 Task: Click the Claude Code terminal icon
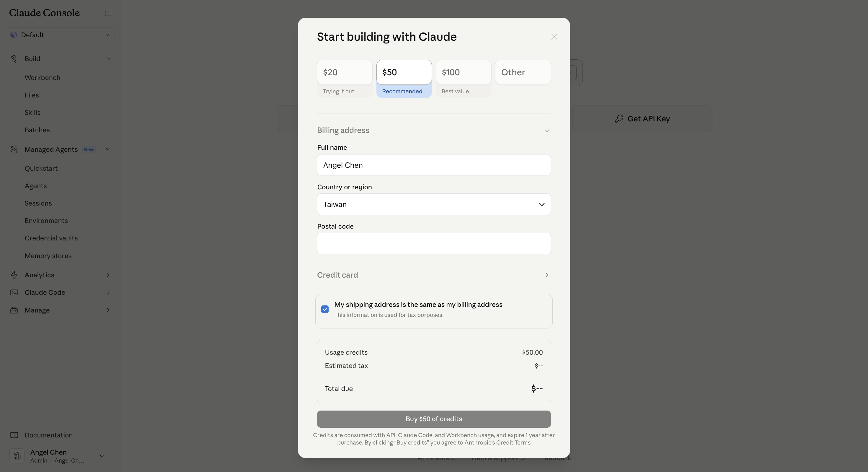tap(14, 292)
